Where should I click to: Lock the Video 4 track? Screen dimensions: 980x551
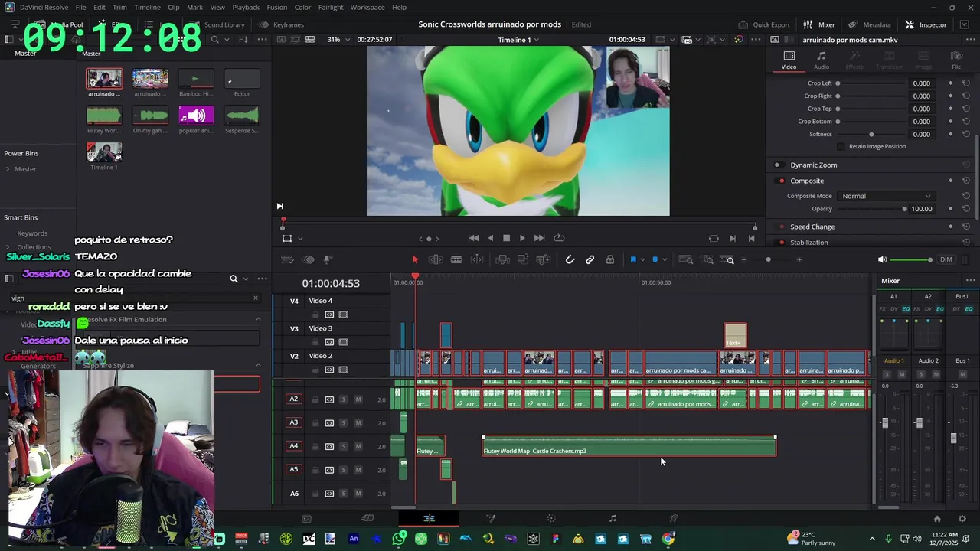point(315,315)
